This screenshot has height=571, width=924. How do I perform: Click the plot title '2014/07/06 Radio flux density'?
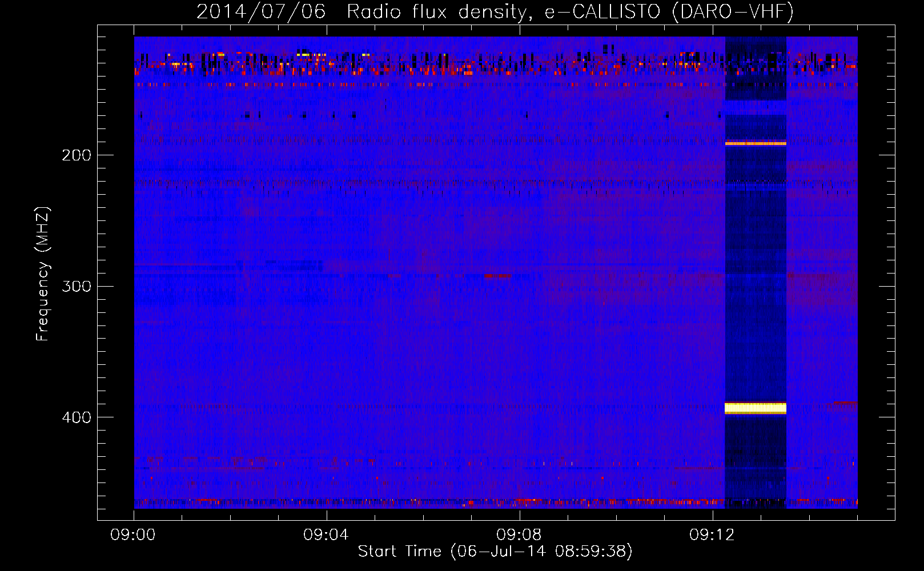tap(495, 11)
